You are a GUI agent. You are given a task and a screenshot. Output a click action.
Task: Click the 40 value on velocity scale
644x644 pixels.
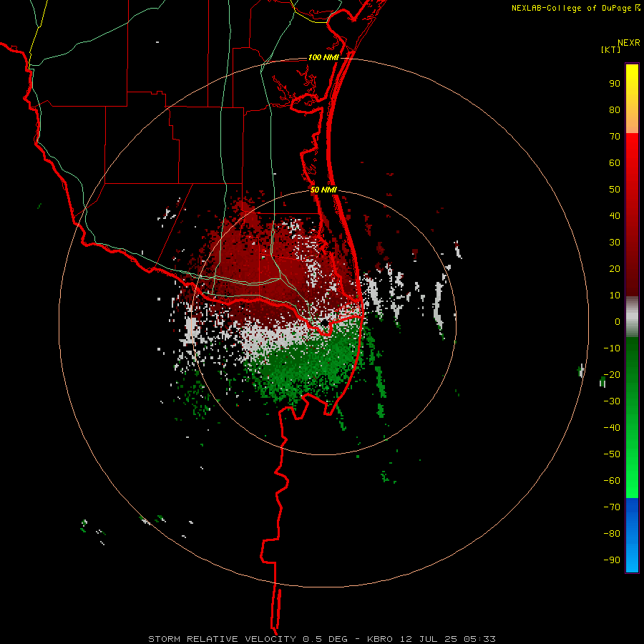(615, 216)
